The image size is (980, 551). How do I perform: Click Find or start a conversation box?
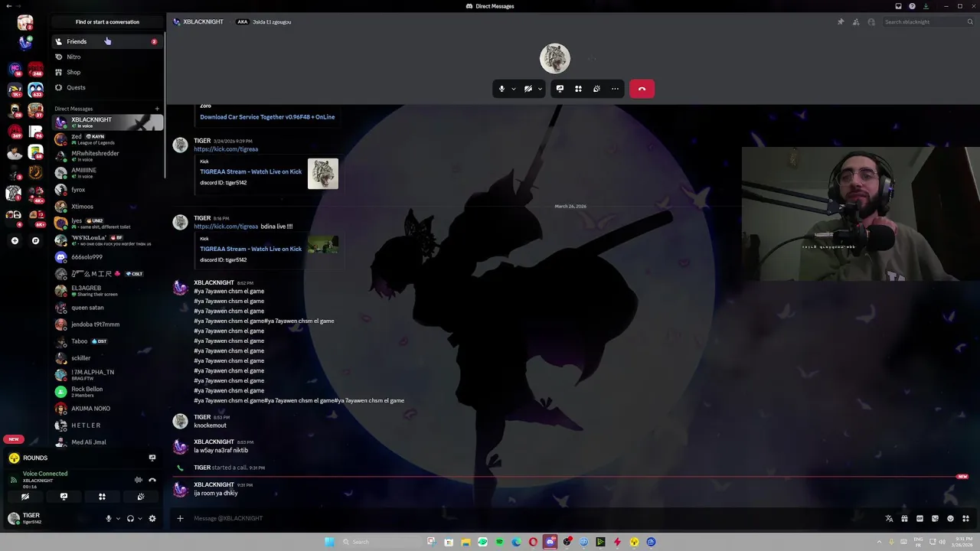[x=107, y=22]
